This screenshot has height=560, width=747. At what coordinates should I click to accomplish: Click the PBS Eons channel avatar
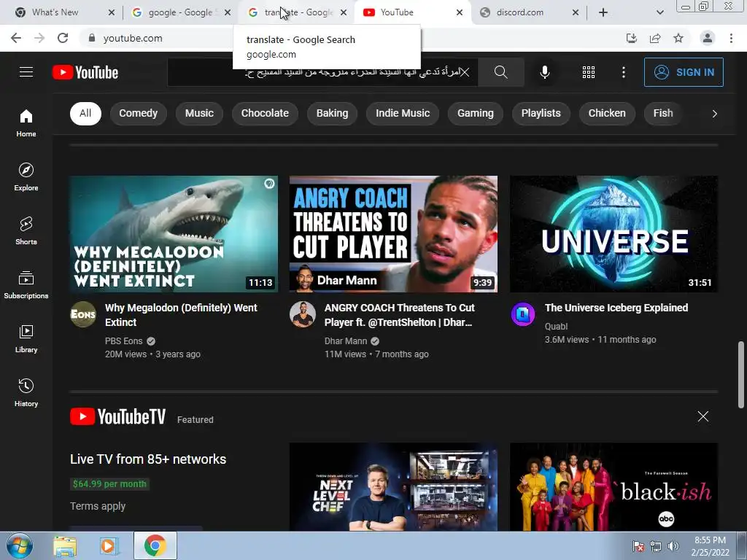pos(83,314)
